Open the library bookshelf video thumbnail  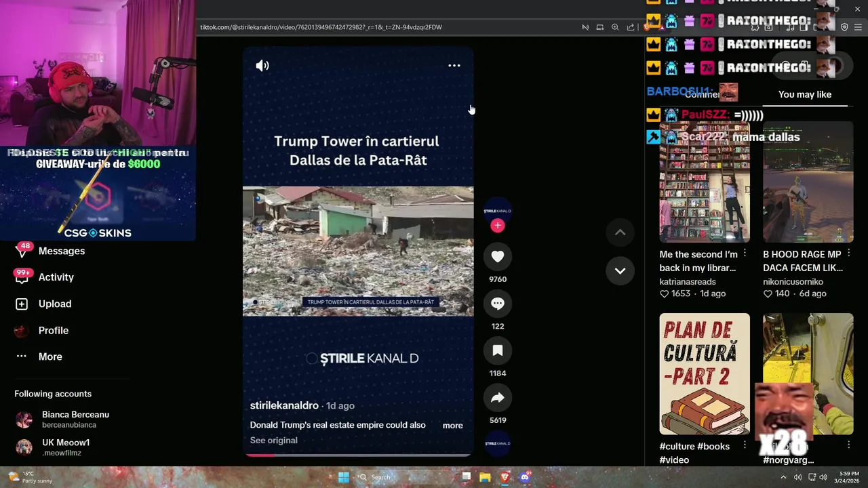pos(705,182)
